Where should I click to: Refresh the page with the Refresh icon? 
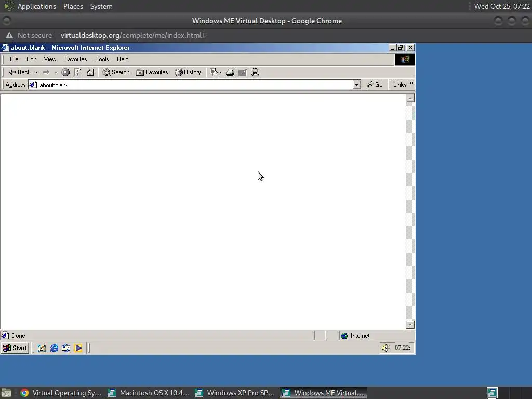coord(78,72)
